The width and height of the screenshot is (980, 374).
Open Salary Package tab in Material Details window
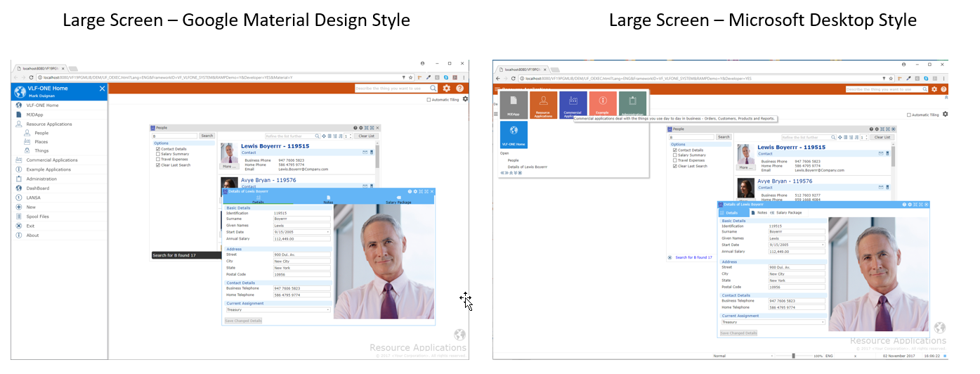(398, 200)
